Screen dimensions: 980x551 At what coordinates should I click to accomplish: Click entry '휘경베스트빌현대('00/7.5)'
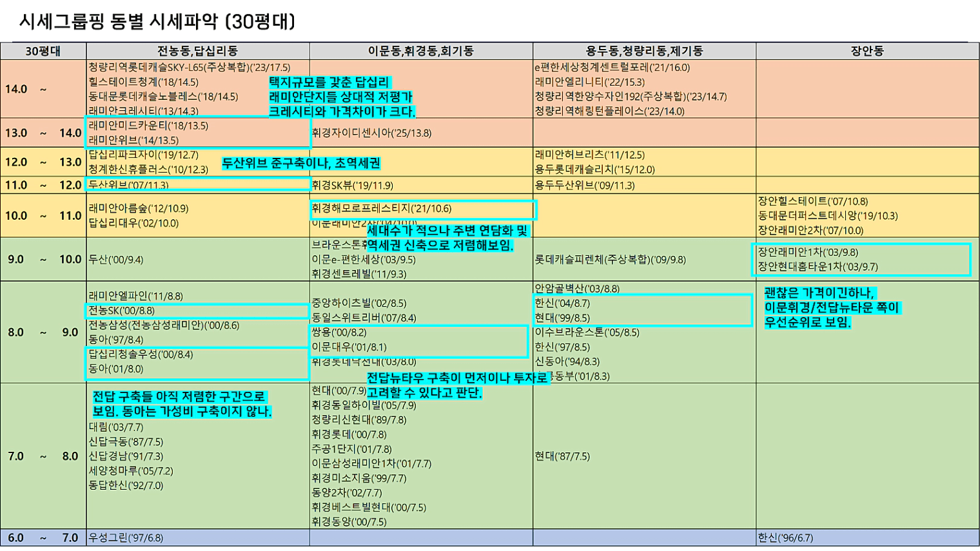pyautogui.click(x=369, y=507)
